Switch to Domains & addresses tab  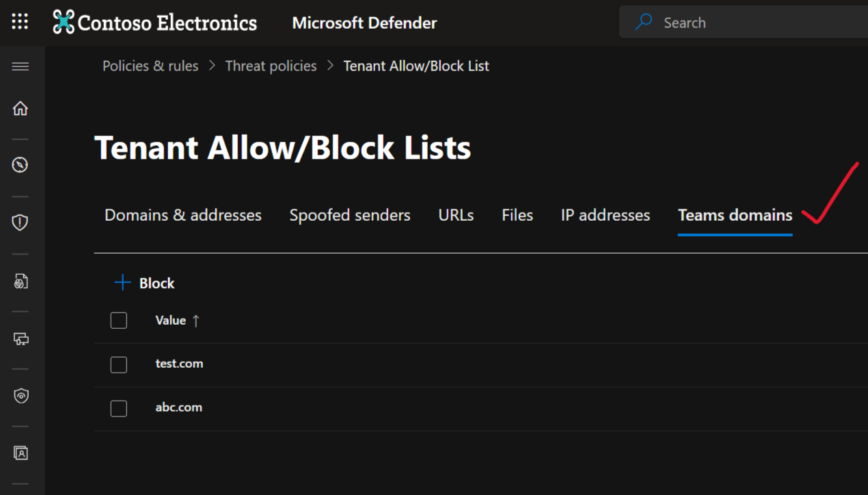coord(183,215)
